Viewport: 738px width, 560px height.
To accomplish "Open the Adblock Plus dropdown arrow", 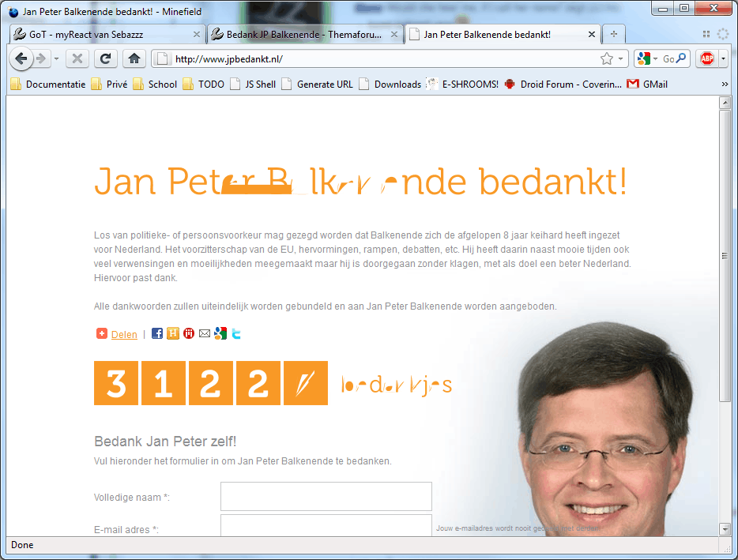I will 724,58.
